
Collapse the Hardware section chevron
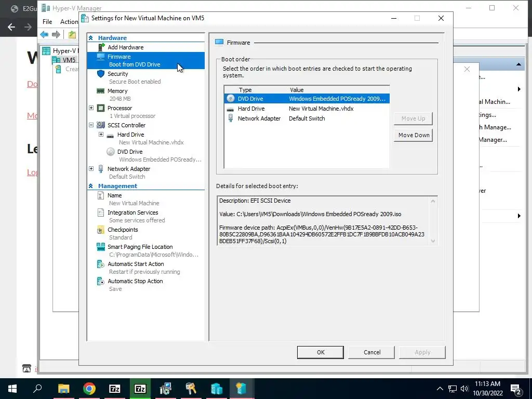(91, 38)
